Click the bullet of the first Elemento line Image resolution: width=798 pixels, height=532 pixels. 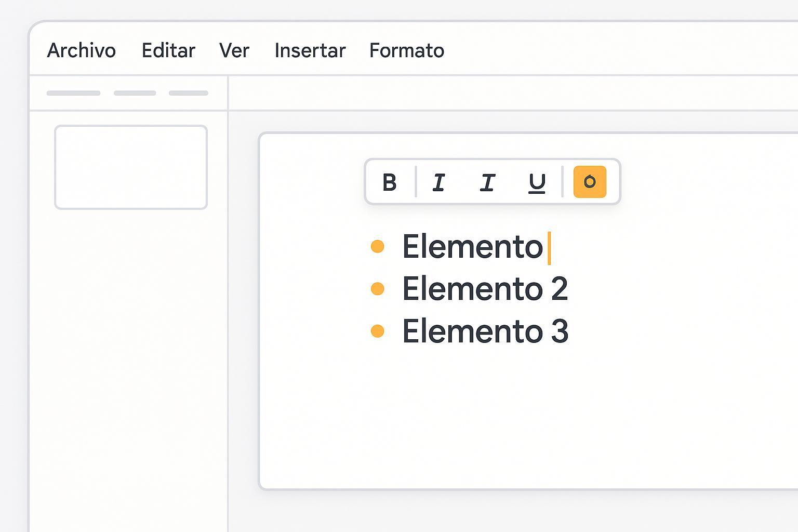click(378, 246)
